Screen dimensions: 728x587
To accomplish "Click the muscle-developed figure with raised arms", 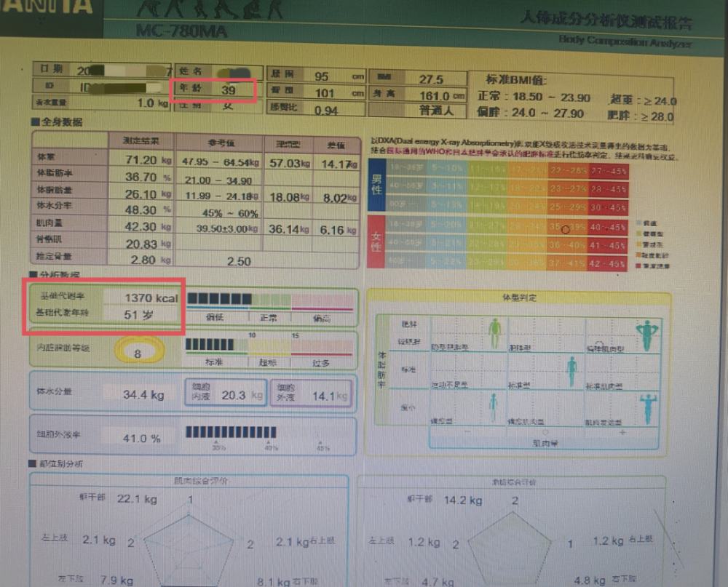I will click(x=648, y=408).
